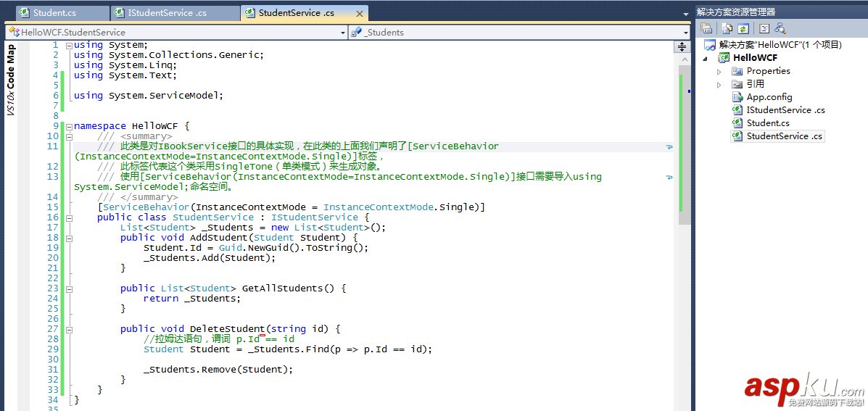This screenshot has height=411, width=868.
Task: Refresh the Solution Explorer tree
Action: point(743,28)
